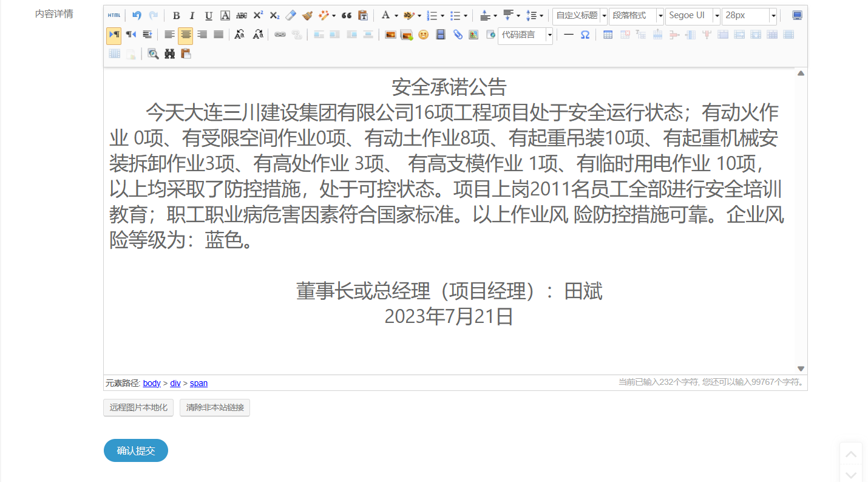The width and height of the screenshot is (868, 482).
Task: Run auto typeset with the magic wand
Action: pos(324,16)
